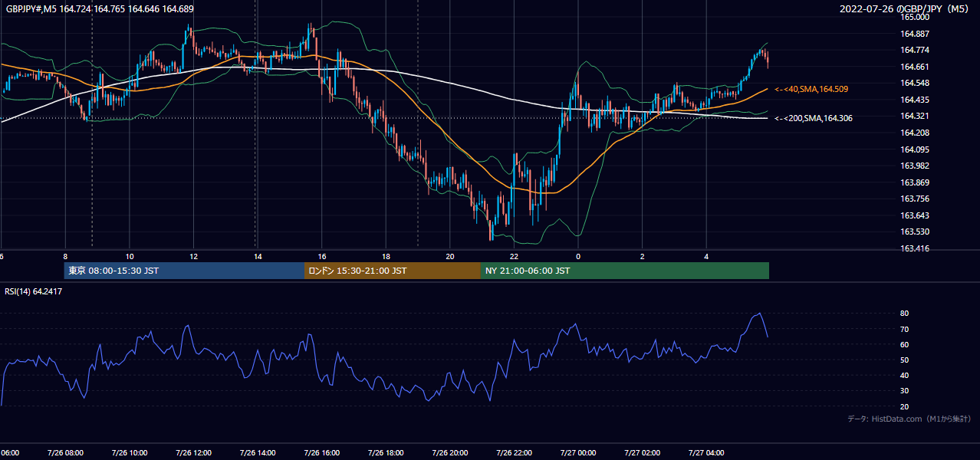Click bottom date label 7/26 14:00
Image resolution: width=980 pixels, height=460 pixels.
coord(258,452)
